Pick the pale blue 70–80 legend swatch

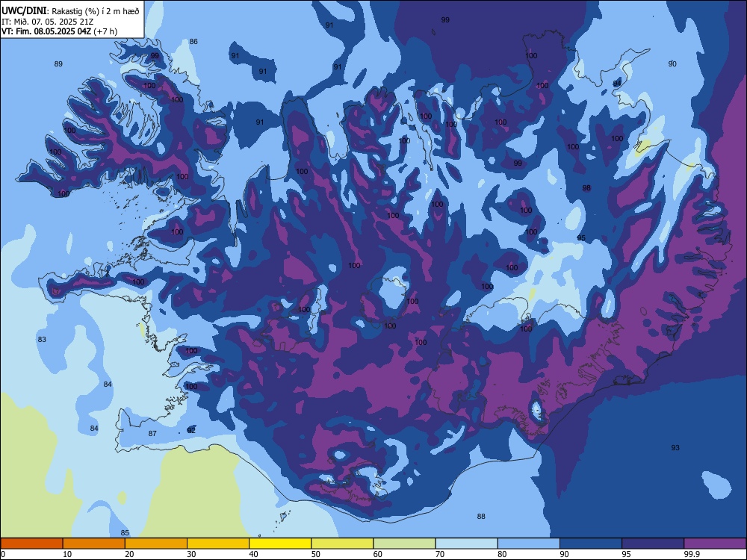pyautogui.click(x=466, y=544)
